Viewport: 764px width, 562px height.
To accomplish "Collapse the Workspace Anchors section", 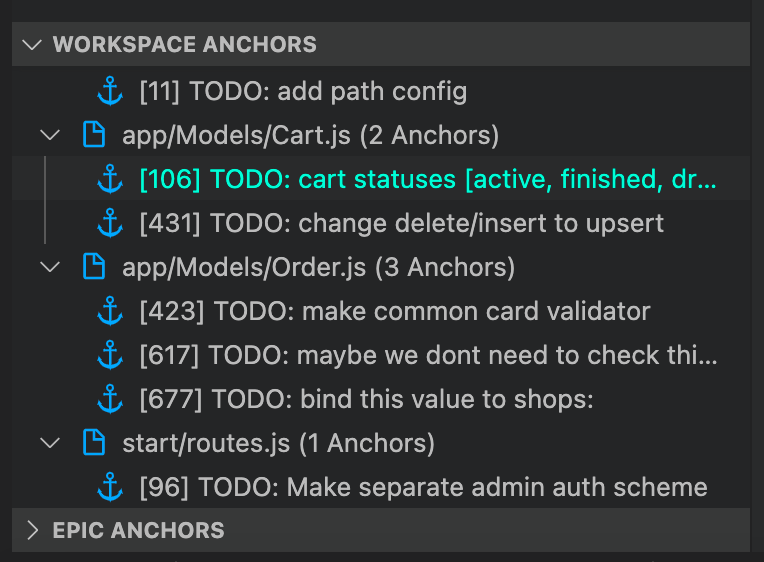I will pos(33,45).
